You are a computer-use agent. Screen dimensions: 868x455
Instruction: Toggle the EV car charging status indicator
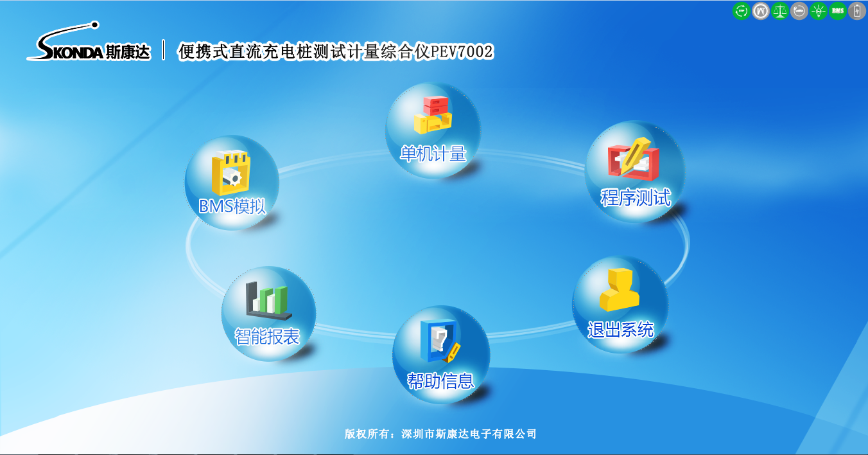(799, 11)
